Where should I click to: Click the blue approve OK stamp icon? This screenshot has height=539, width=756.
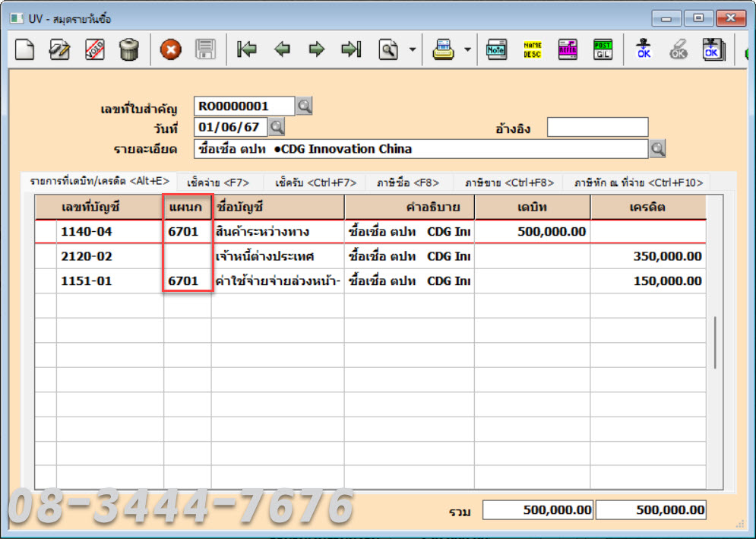point(644,49)
